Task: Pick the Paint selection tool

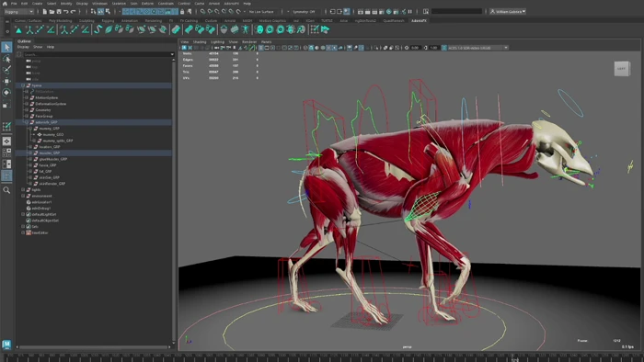Action: 6,70
